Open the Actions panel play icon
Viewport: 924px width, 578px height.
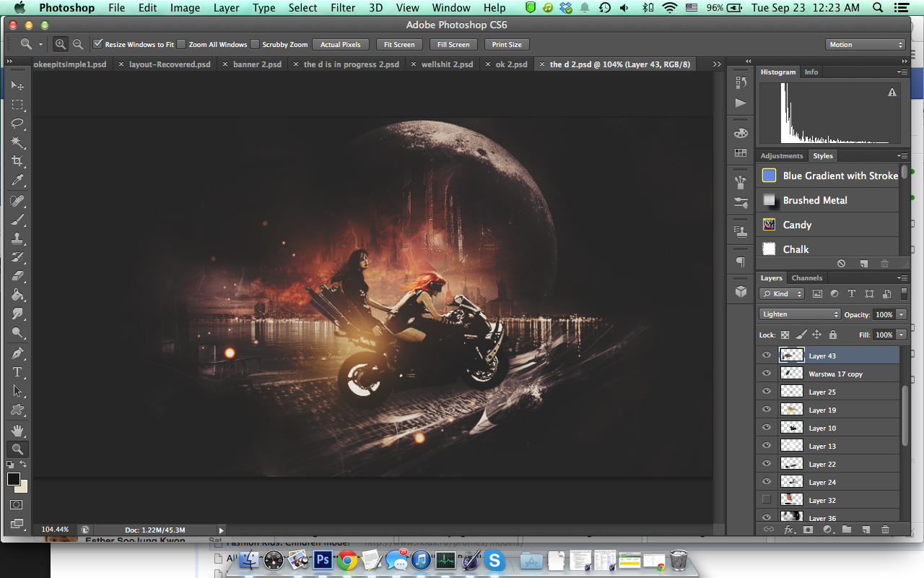coord(740,103)
